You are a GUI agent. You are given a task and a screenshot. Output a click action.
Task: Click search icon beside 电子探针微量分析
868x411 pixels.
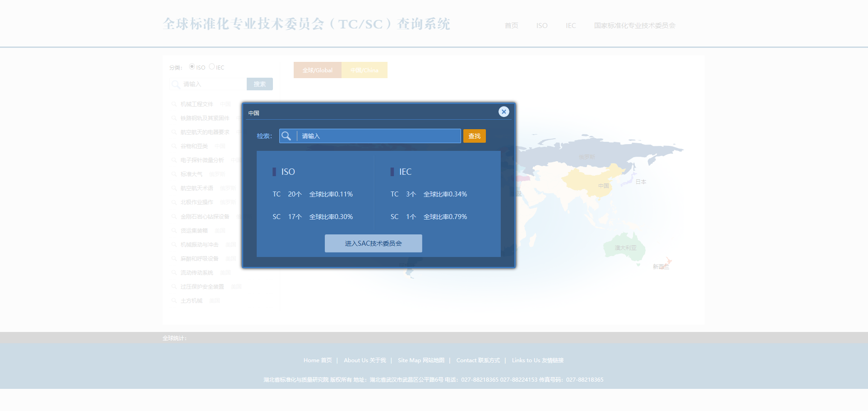click(x=174, y=160)
